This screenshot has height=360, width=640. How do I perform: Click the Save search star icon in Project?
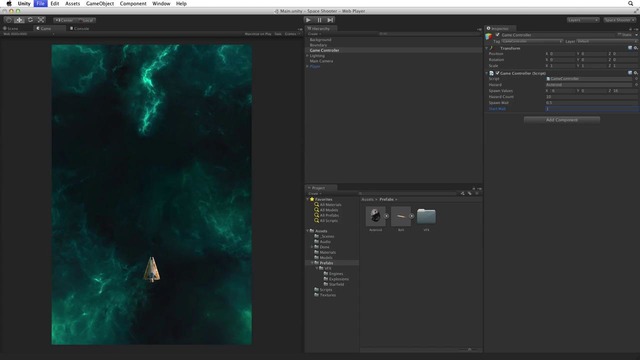(477, 193)
